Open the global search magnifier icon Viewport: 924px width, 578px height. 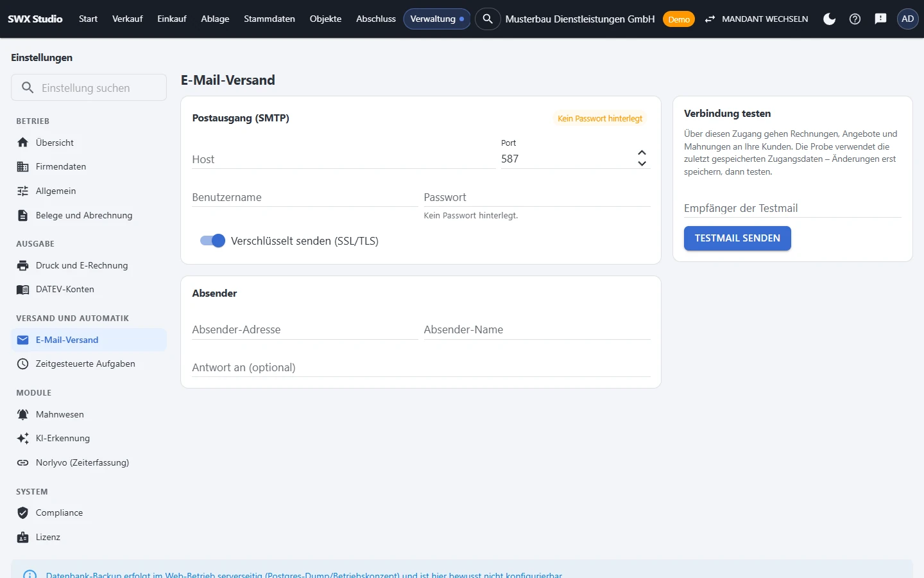tap(488, 19)
